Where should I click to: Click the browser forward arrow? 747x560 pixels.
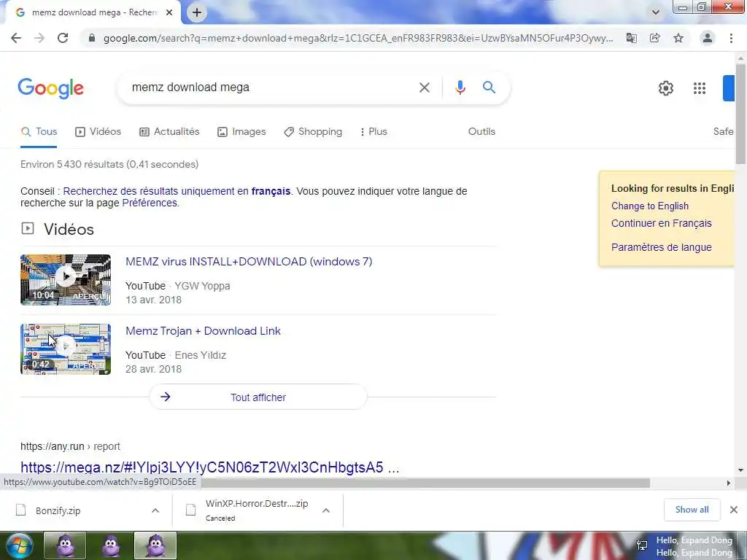pos(39,38)
